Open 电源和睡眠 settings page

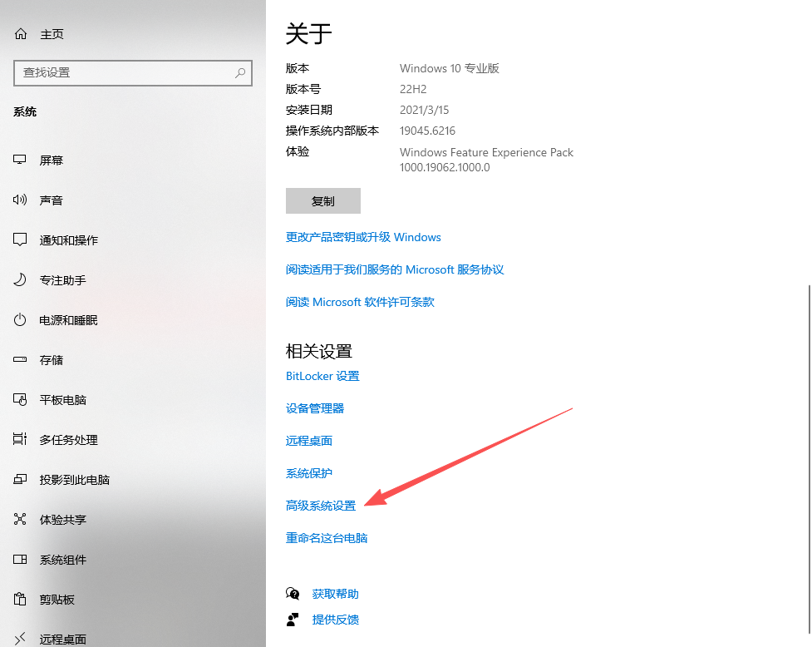click(68, 320)
